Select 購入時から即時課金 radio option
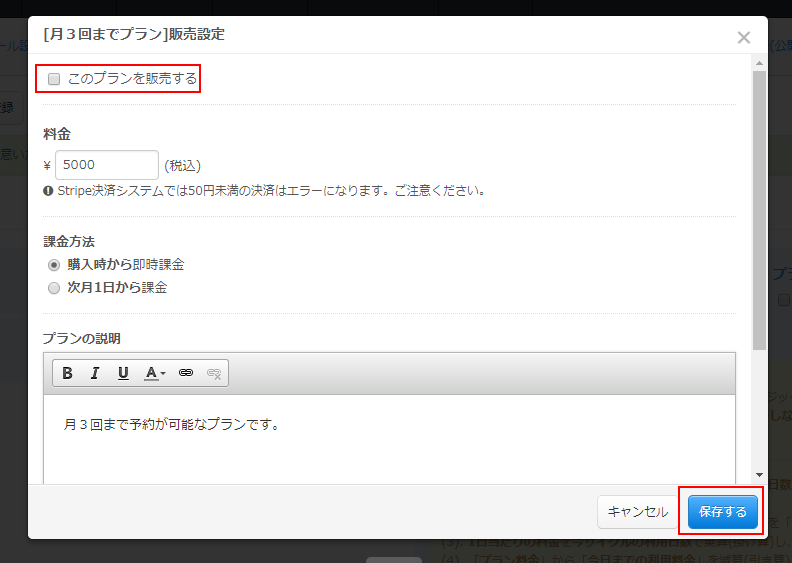The width and height of the screenshot is (792, 563). click(54, 265)
